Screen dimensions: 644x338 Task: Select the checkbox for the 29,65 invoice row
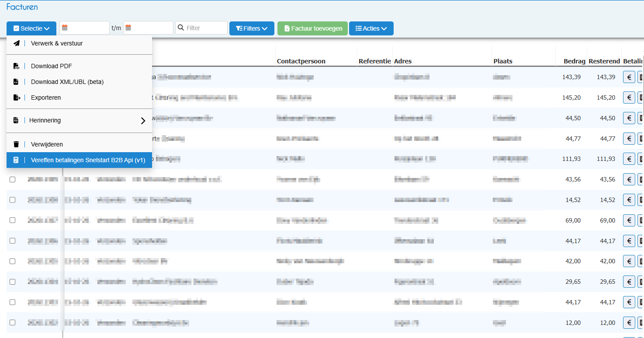(12, 282)
